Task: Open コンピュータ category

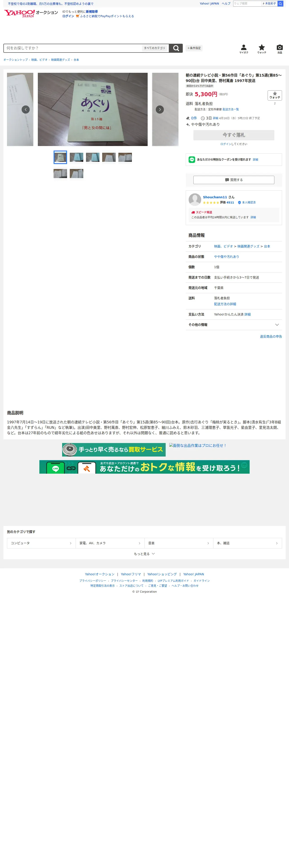Action: click(41, 543)
